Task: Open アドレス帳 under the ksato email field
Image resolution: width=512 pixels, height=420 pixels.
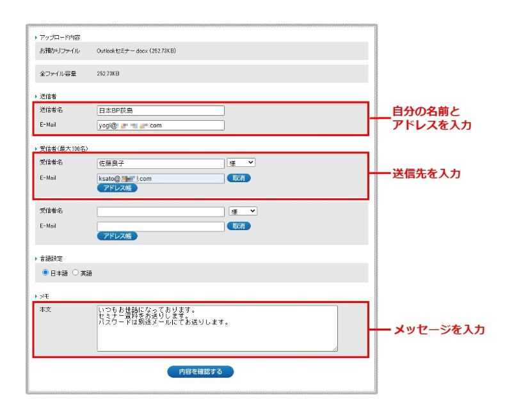Action: 117,188
